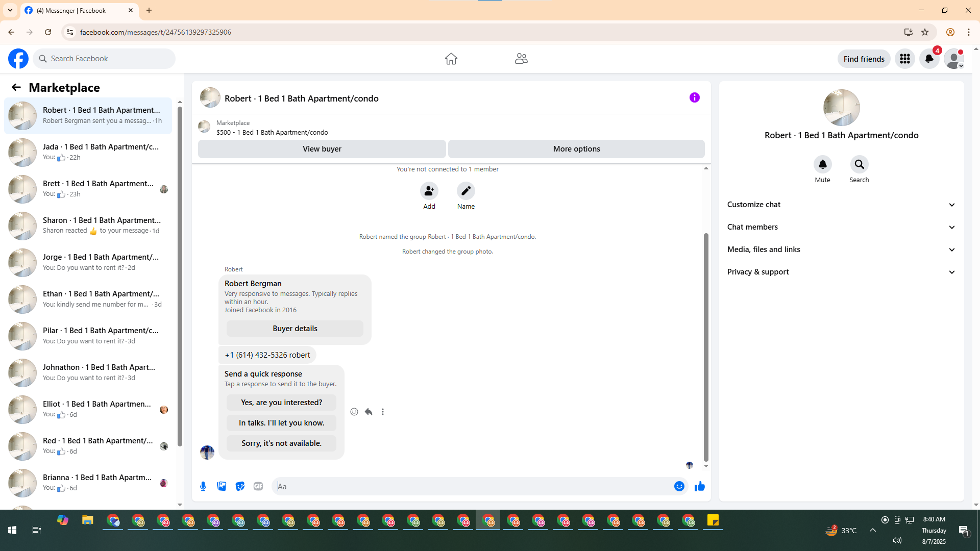
Task: Go back from Marketplace using arrow
Action: 16,88
